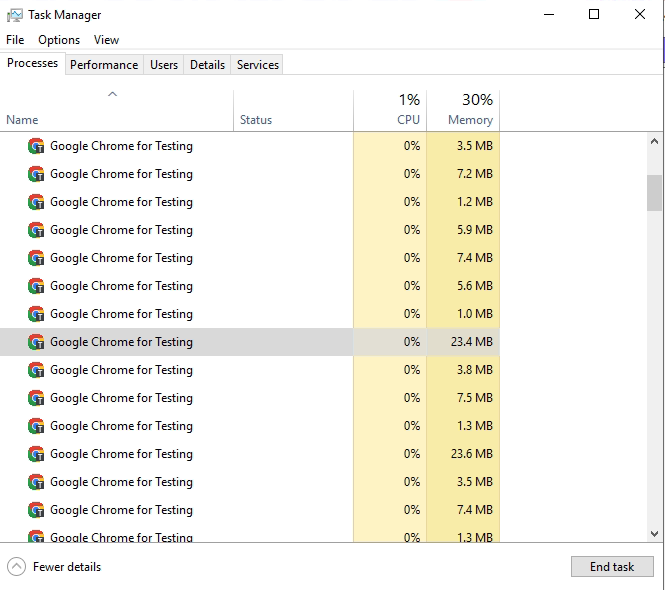Sort processes by the CPU column header
Screen dimensions: 665x590
pos(390,110)
